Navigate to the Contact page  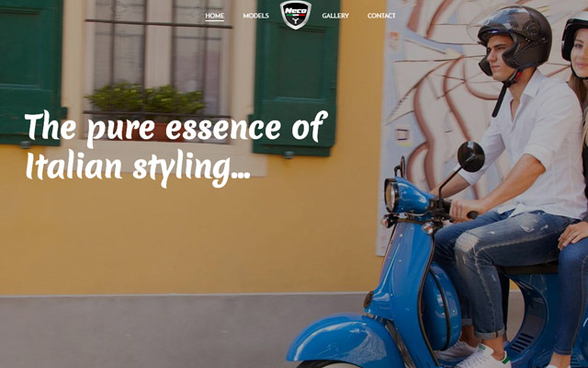click(x=381, y=16)
